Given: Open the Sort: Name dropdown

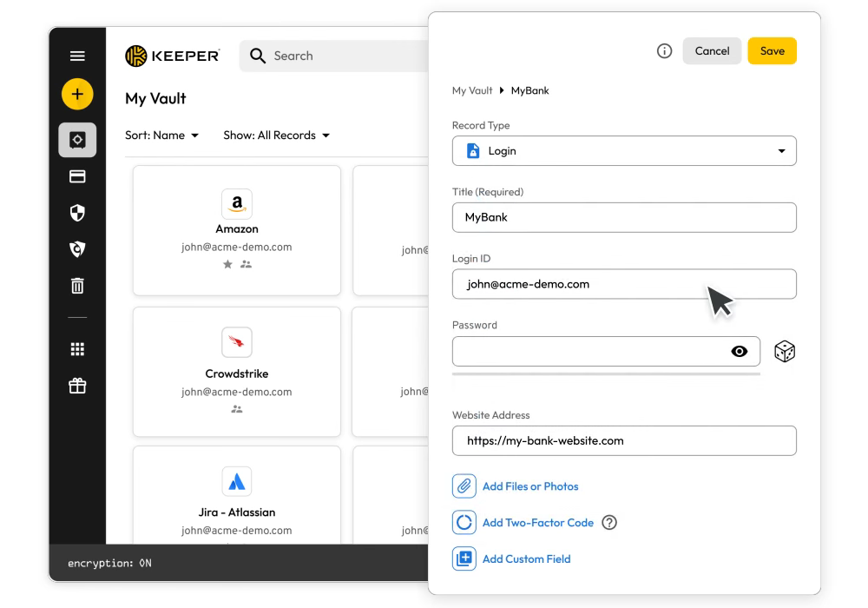Looking at the screenshot, I should (162, 135).
